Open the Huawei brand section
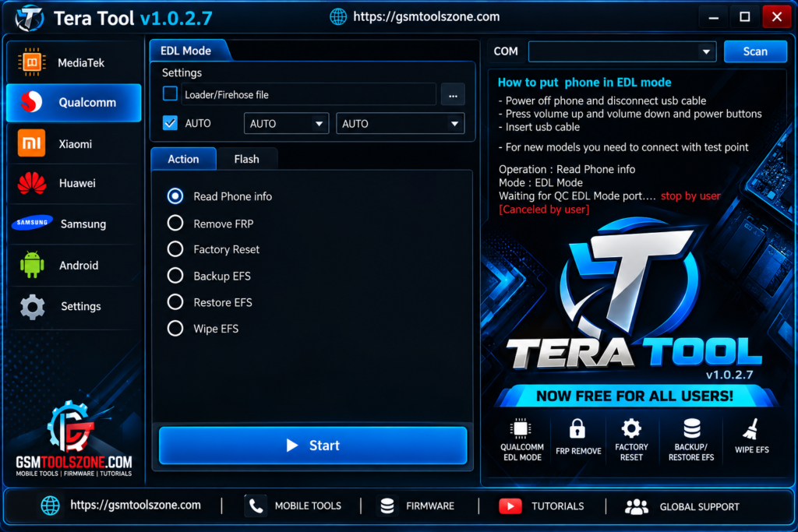 pos(74,183)
